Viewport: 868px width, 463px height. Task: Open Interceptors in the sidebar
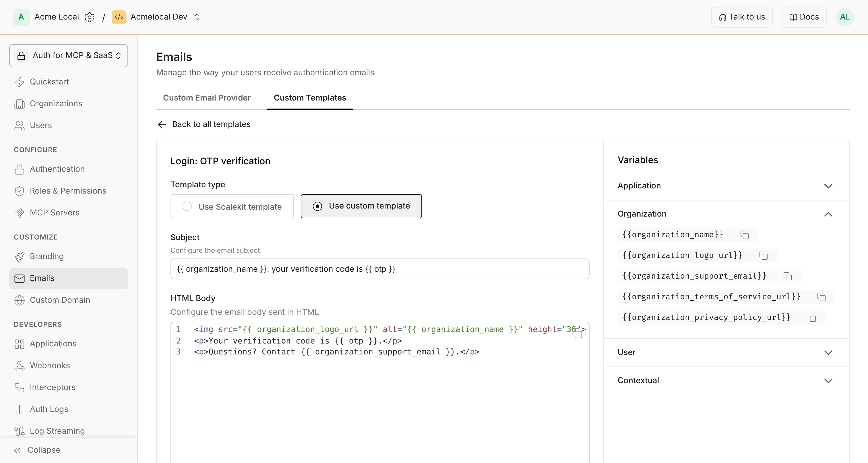coord(68,387)
